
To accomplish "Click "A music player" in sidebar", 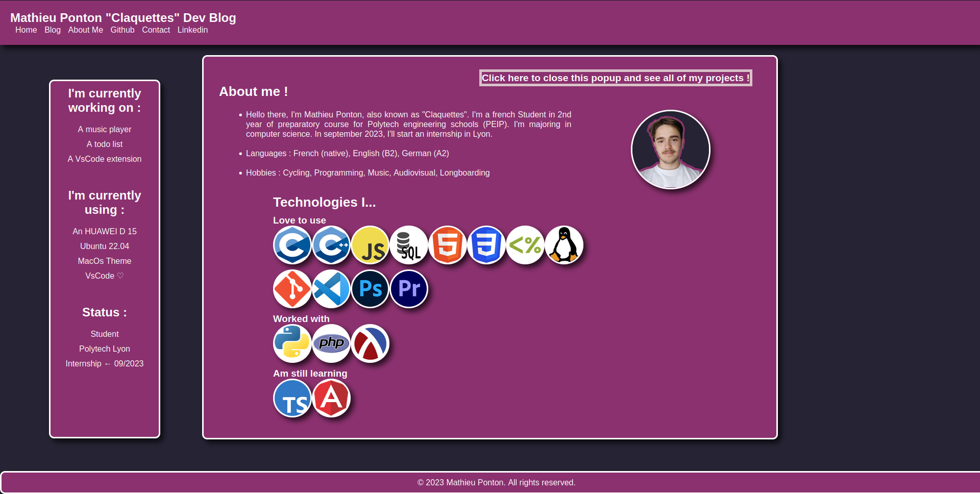I will pos(105,130).
